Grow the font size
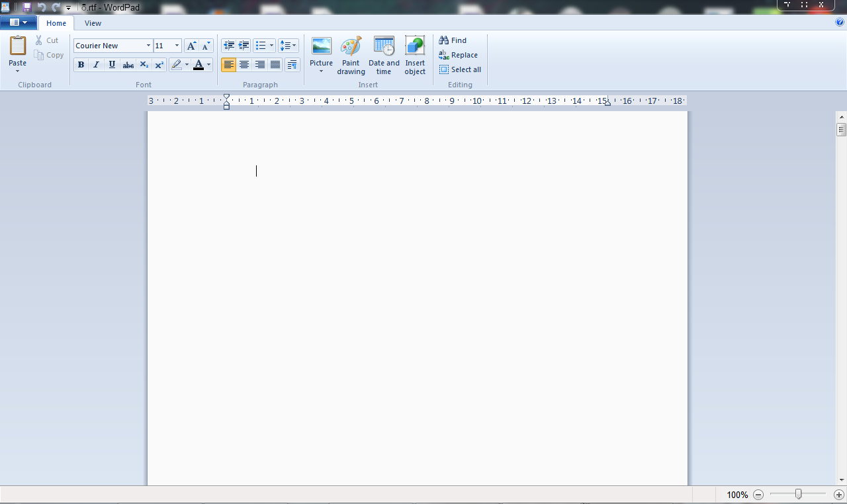847x504 pixels. [191, 46]
